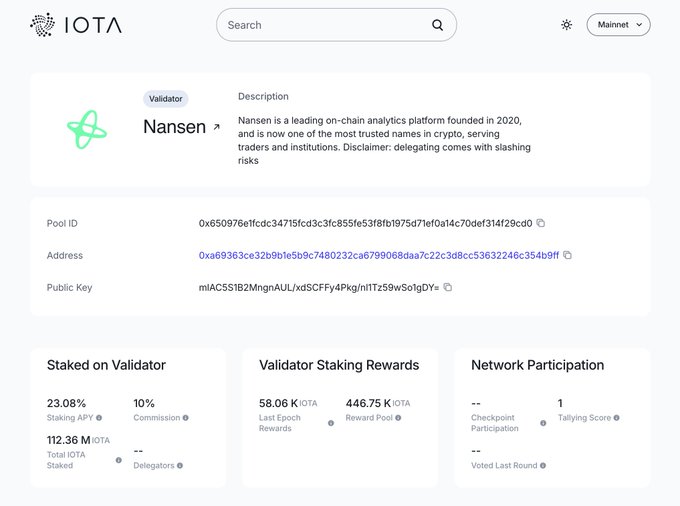Copy the Address value
This screenshot has height=506, width=680.
pos(567,255)
